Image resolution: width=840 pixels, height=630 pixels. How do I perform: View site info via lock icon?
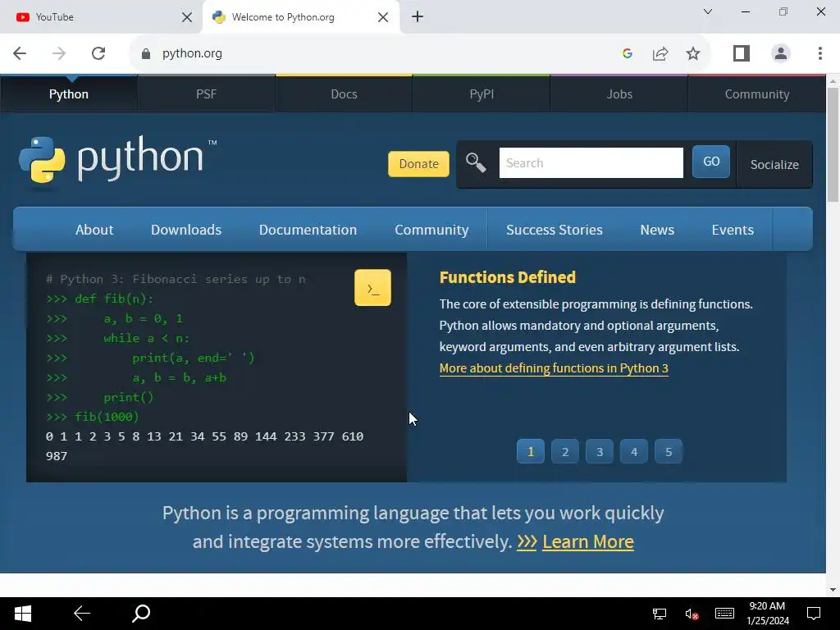point(146,53)
